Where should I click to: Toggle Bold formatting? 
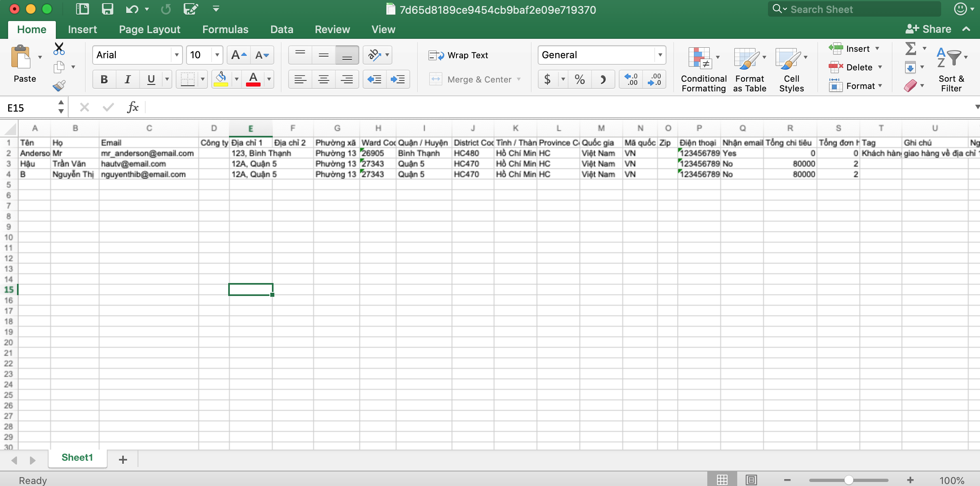click(x=104, y=79)
